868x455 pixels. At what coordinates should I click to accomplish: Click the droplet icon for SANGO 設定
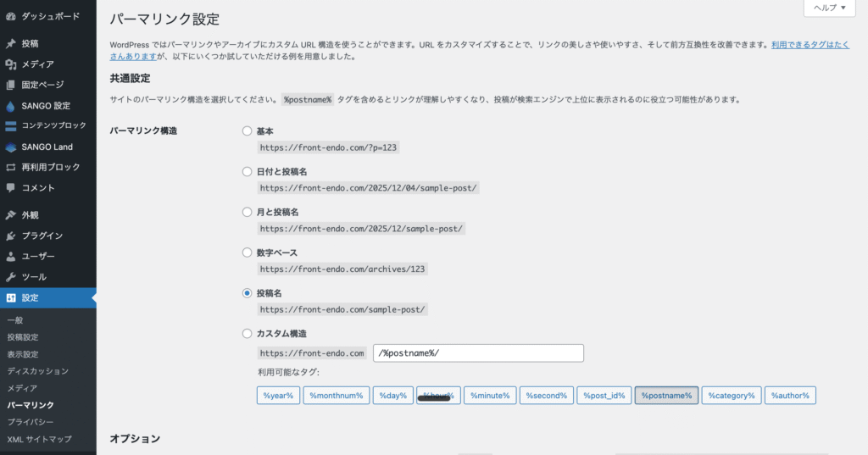click(10, 106)
